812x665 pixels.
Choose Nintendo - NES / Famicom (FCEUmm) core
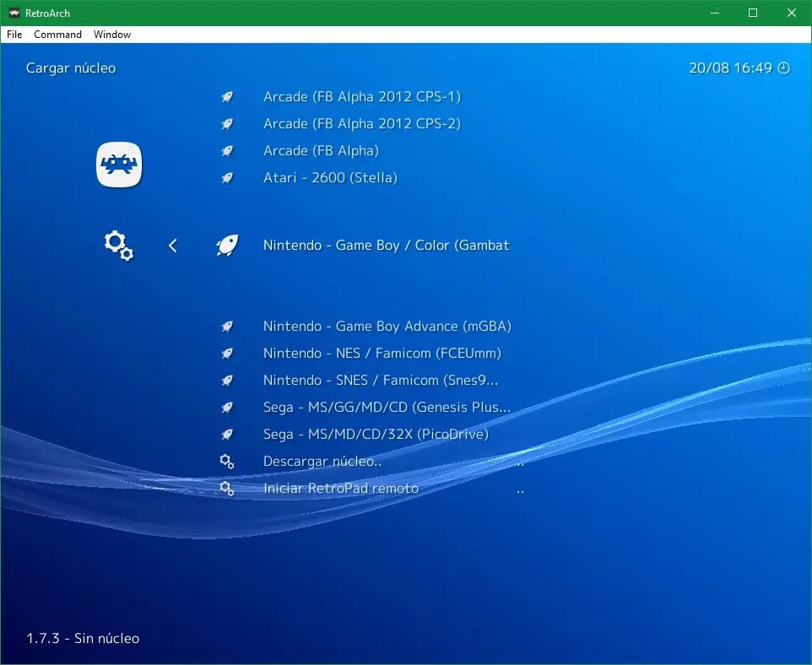click(382, 354)
